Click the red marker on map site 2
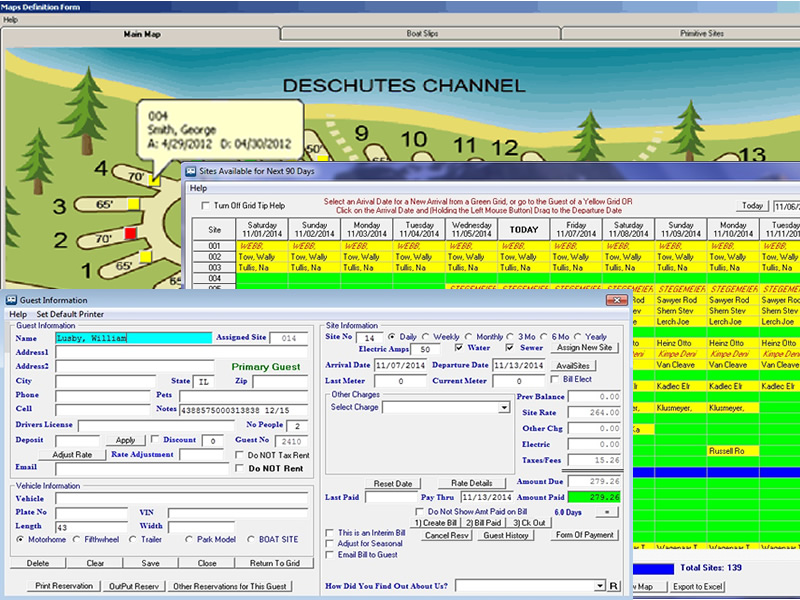Viewport: 800px width, 600px height. coord(129,234)
